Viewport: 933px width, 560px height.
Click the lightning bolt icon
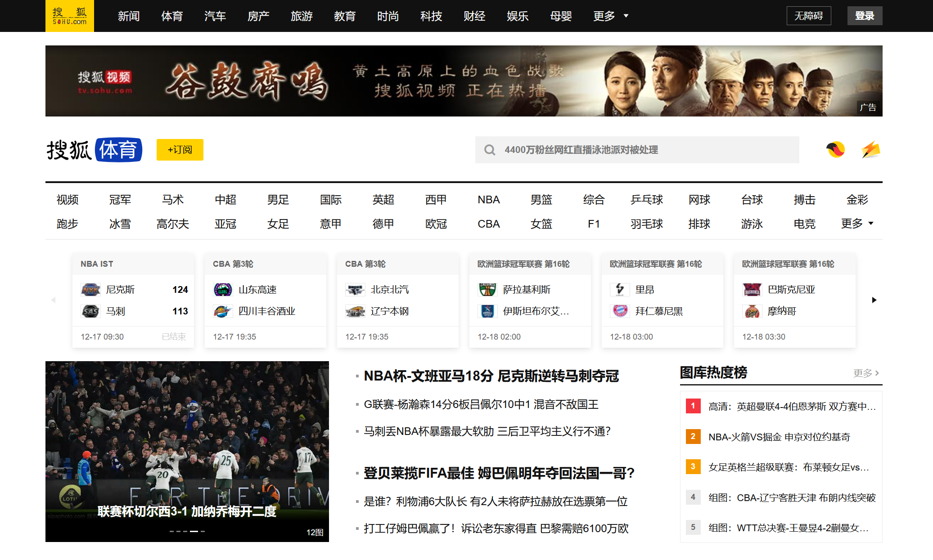(871, 150)
